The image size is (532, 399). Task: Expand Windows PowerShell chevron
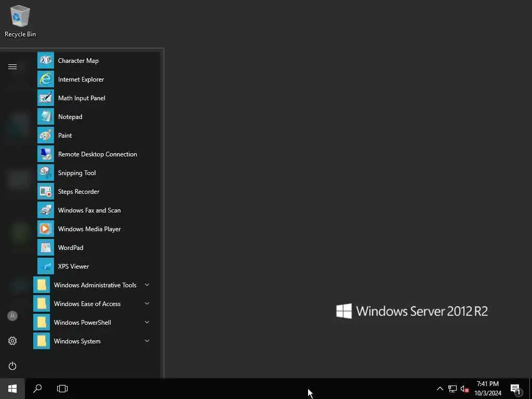point(147,322)
